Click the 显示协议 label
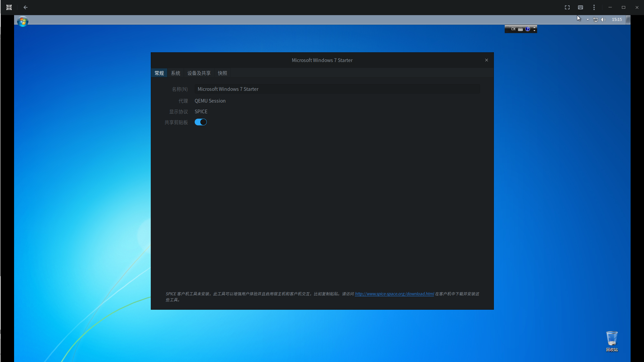The height and width of the screenshot is (362, 644). pyautogui.click(x=179, y=112)
